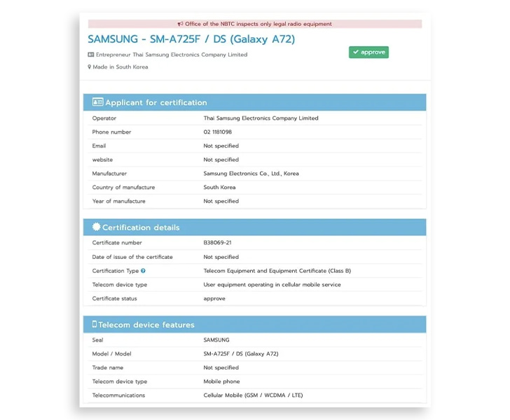Select the Telecom device features section header
This screenshot has width=510, height=420.
[x=255, y=324]
